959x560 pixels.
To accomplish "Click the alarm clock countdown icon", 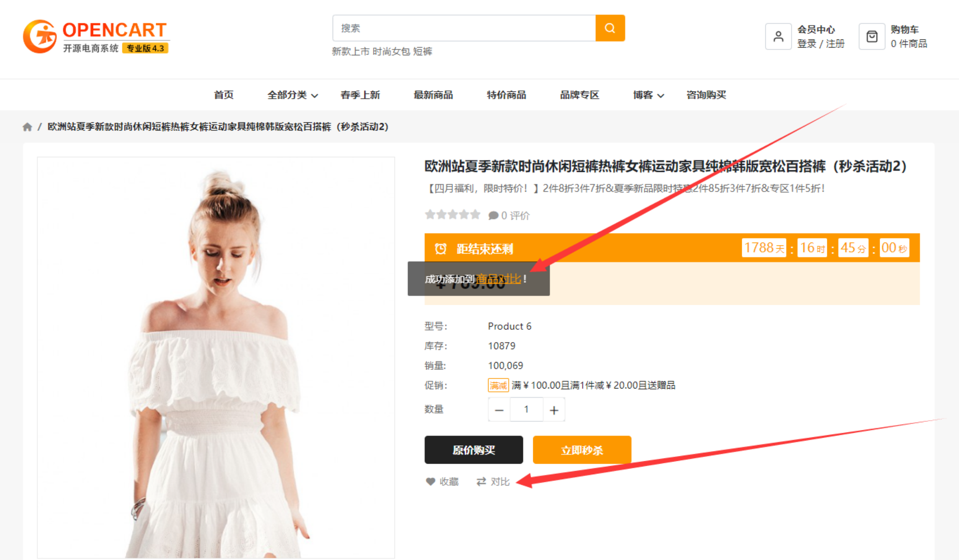I will (x=440, y=248).
